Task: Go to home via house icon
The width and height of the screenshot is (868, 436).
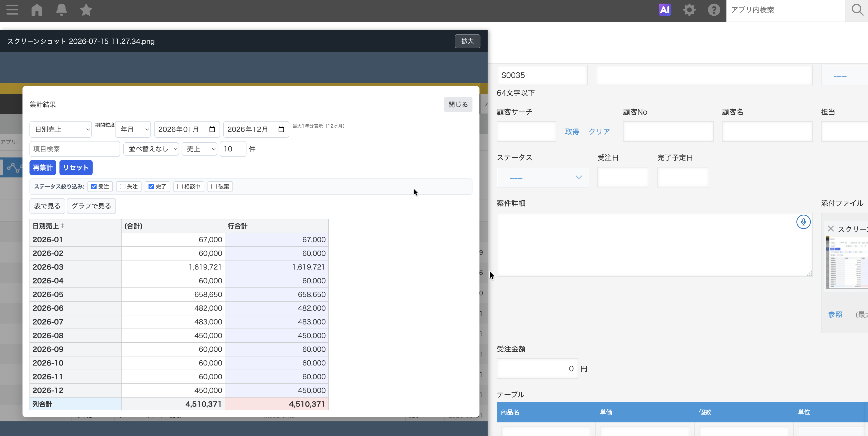Action: [37, 10]
